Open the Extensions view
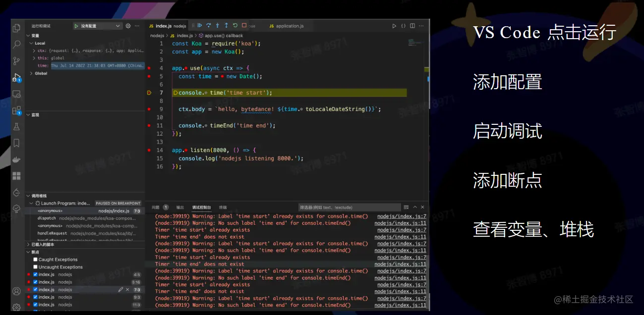The height and width of the screenshot is (315, 644). pos(17,110)
